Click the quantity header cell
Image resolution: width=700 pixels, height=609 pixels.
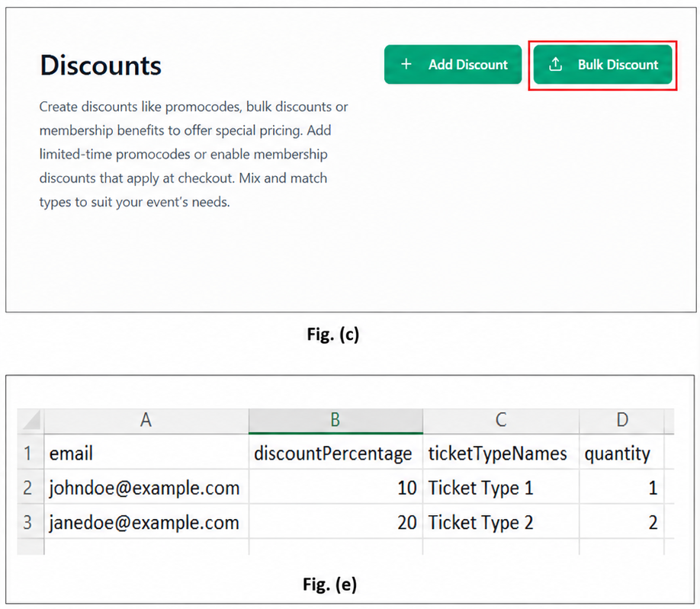pos(622,452)
